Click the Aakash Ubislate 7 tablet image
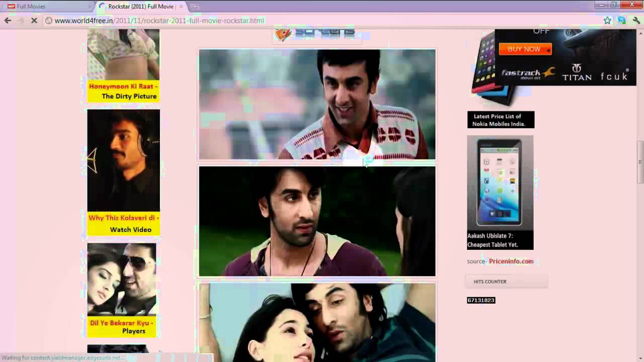Image resolution: width=644 pixels, height=362 pixels. click(x=500, y=183)
